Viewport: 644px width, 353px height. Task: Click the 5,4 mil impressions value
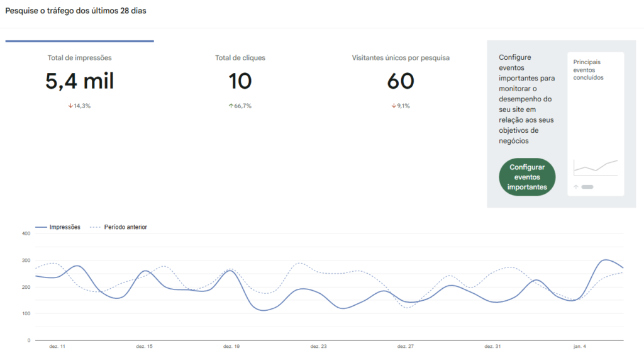click(x=79, y=82)
